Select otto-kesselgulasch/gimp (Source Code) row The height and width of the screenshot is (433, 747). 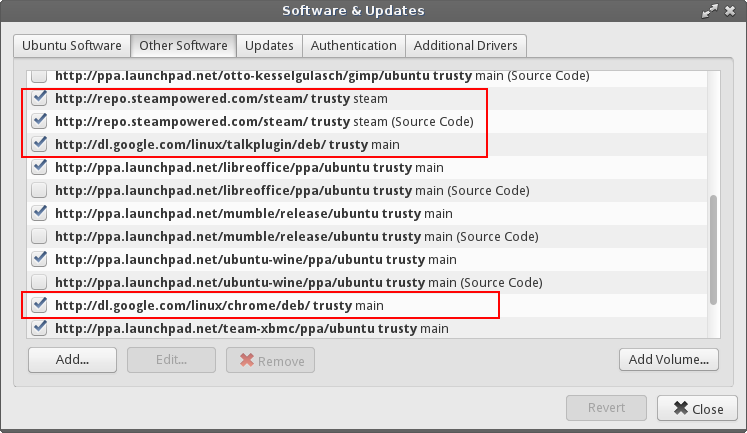click(x=367, y=79)
